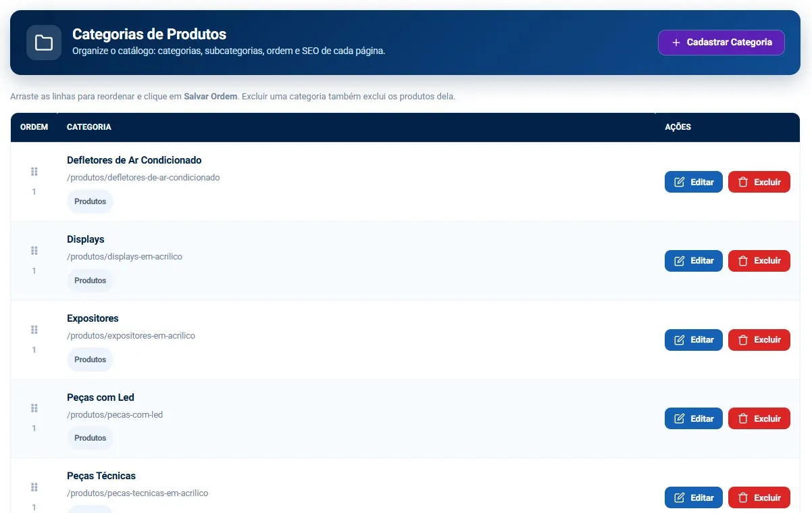This screenshot has height=513, width=812.
Task: Grab the drag handle for Peças com Led
Action: pos(34,408)
